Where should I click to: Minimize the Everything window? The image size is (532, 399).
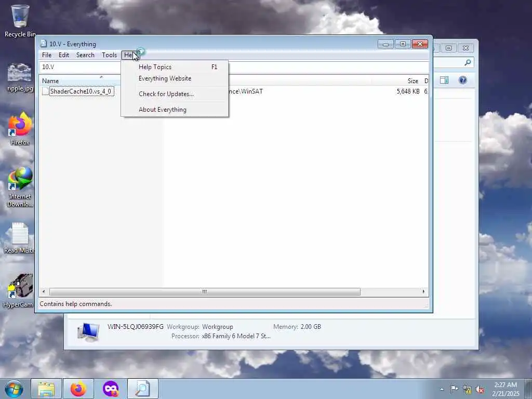point(385,44)
